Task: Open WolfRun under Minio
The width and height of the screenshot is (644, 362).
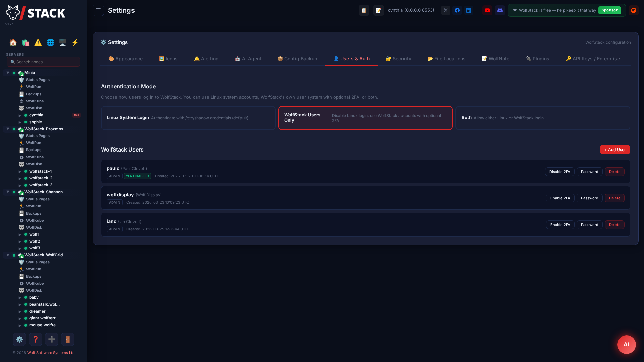Action: 34,87
